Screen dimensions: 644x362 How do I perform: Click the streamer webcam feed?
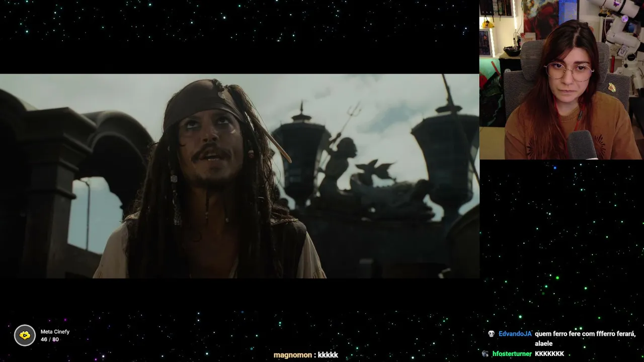coord(561,80)
